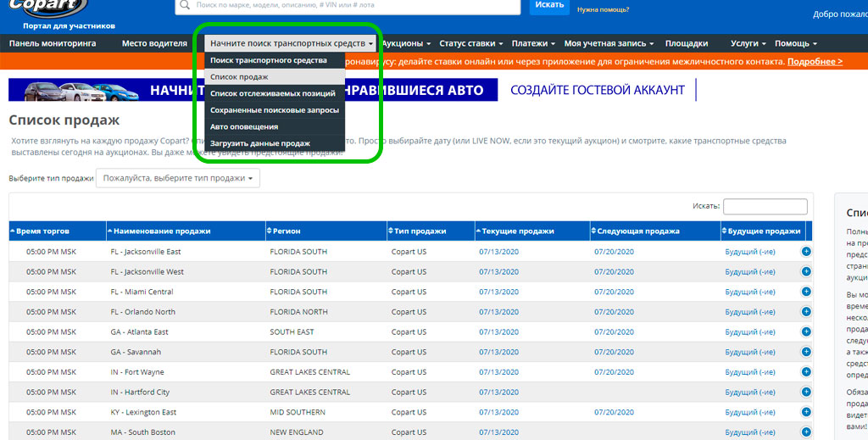Expand plus icon for FL - Miami Central row
The height and width of the screenshot is (440, 868).
pos(806,292)
